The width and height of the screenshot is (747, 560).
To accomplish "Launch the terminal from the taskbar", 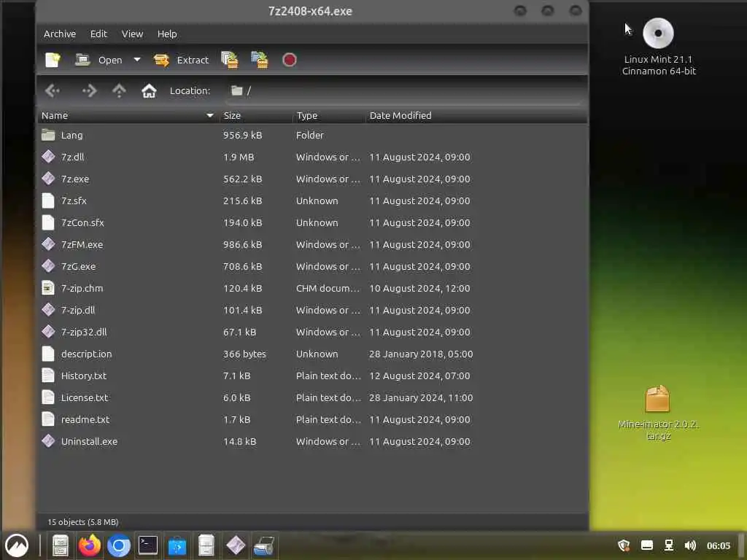I will tap(148, 545).
